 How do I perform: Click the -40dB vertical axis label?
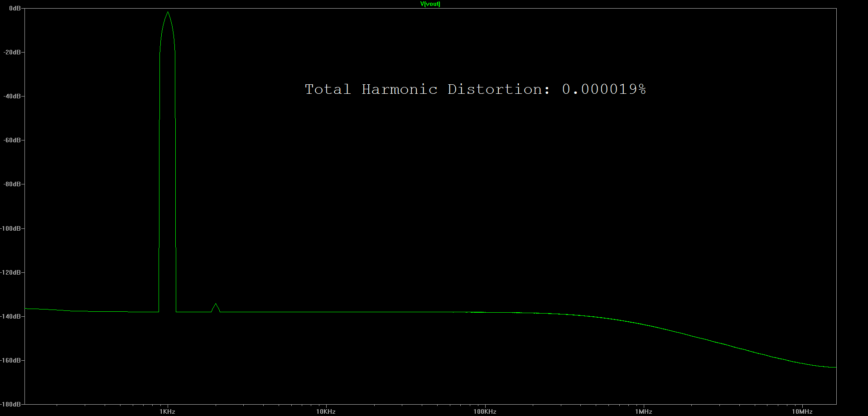click(x=12, y=96)
